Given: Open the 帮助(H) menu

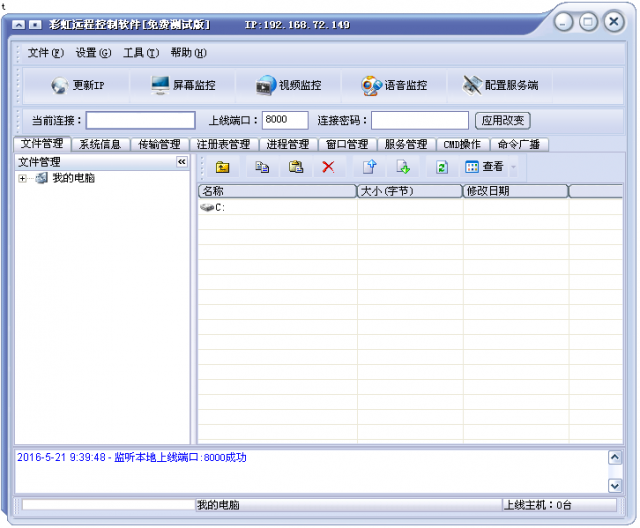Looking at the screenshot, I should click(x=189, y=53).
